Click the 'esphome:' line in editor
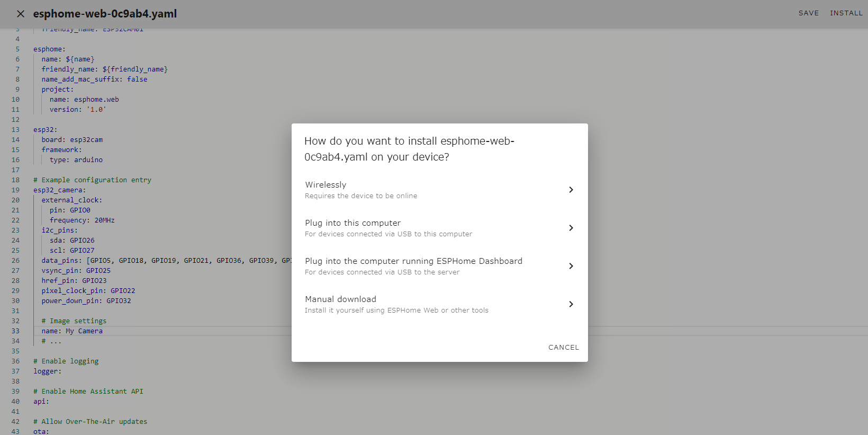Image resolution: width=868 pixels, height=435 pixels. click(49, 49)
